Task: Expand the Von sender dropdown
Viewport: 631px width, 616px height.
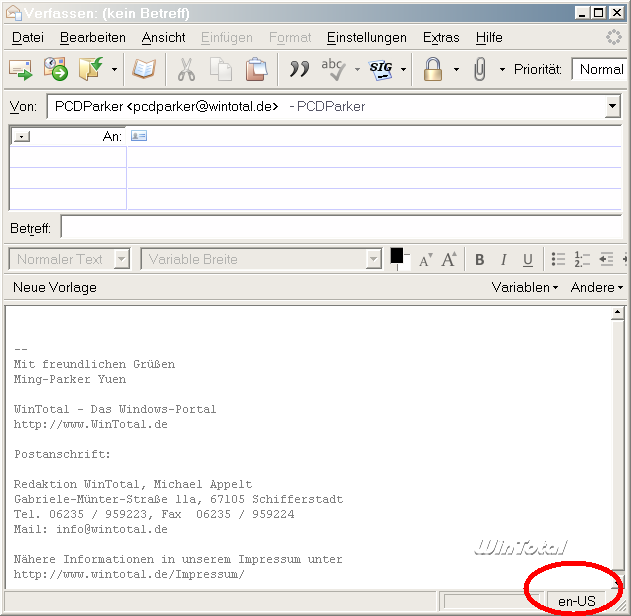Action: pyautogui.click(x=612, y=106)
